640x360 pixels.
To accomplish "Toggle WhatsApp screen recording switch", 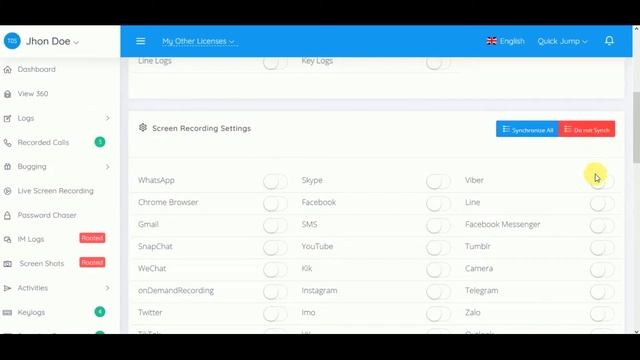I will 275,181.
